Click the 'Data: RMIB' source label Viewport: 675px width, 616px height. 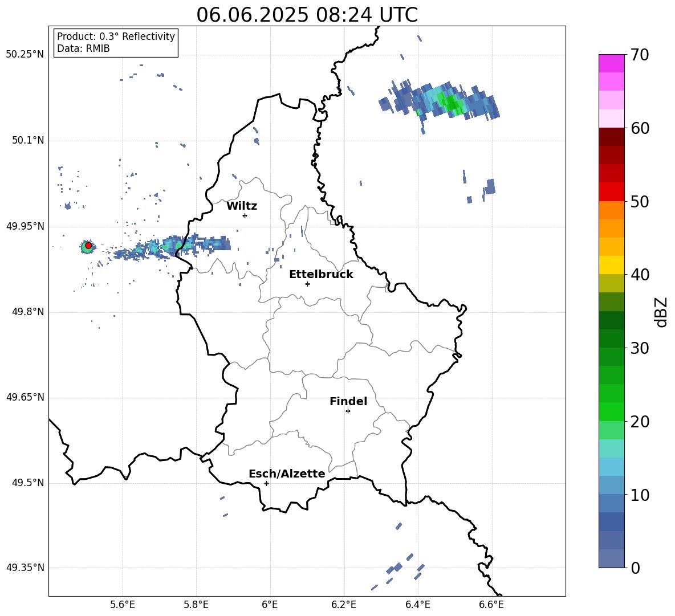coord(83,48)
